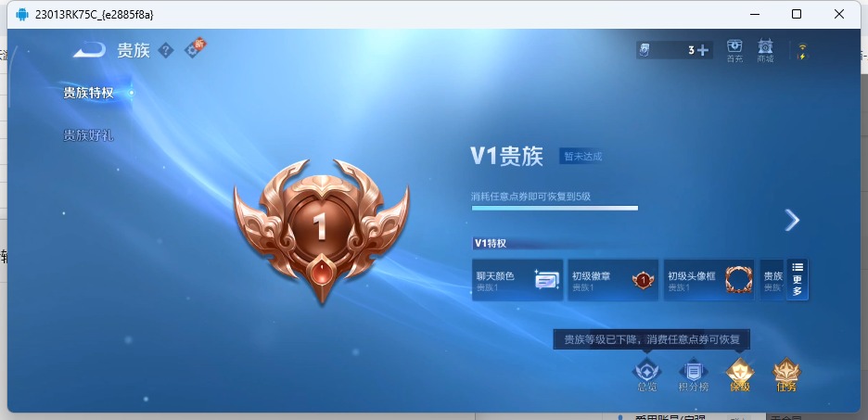This screenshot has height=420, width=868.
Task: Close the 23013RK75C window
Action: [839, 15]
